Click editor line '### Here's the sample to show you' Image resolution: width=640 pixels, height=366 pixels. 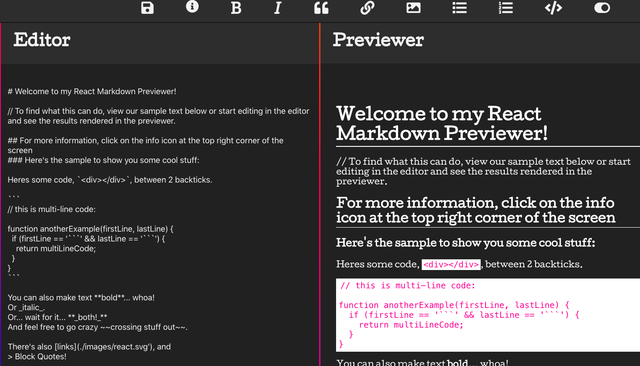[103, 160]
